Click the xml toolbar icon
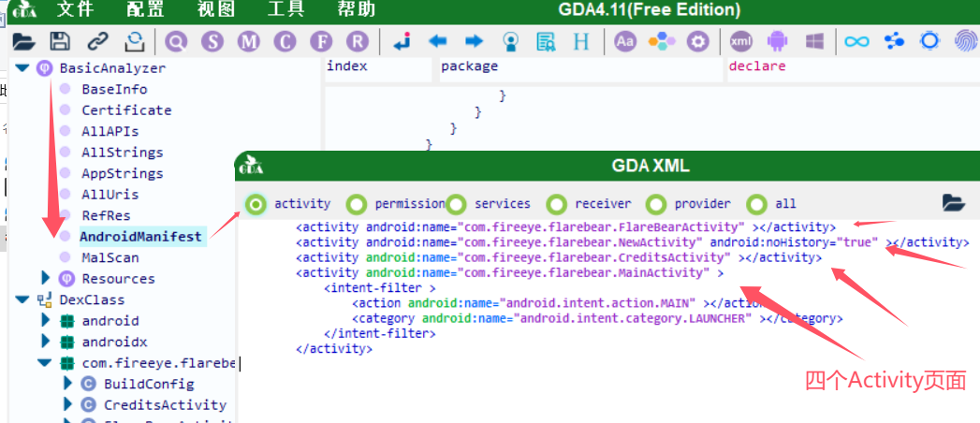Screen dimensions: 980x423 (741, 42)
